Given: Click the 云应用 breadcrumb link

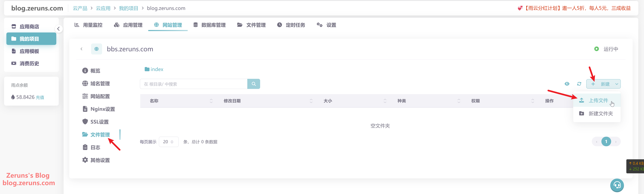Looking at the screenshot, I should 103,8.
